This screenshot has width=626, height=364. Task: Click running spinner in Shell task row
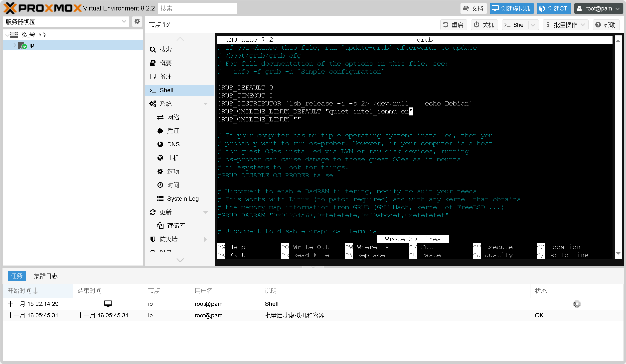click(x=577, y=304)
